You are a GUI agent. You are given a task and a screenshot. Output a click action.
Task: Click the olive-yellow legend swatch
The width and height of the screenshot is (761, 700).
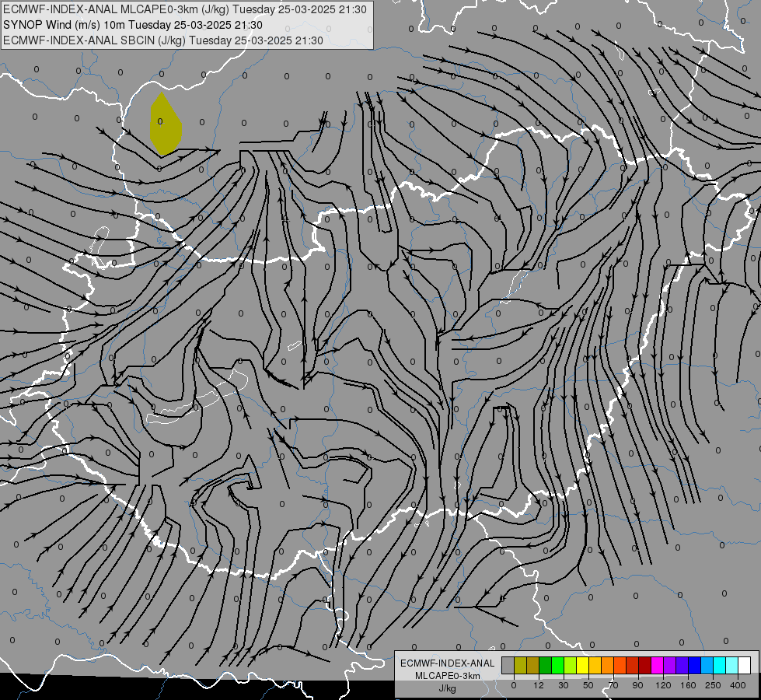[521, 665]
